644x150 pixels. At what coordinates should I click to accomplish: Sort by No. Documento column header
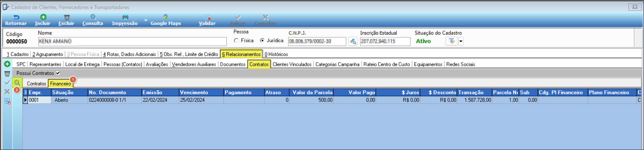[115, 92]
